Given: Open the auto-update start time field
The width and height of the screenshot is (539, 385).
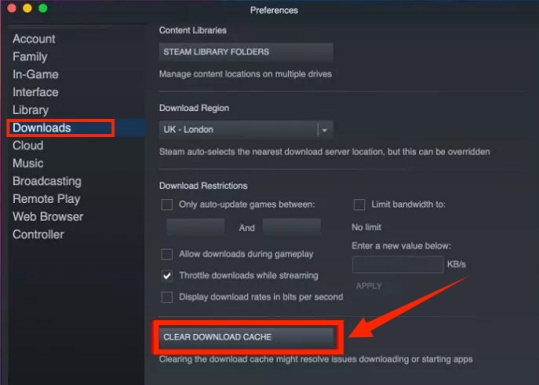Looking at the screenshot, I should coord(196,227).
